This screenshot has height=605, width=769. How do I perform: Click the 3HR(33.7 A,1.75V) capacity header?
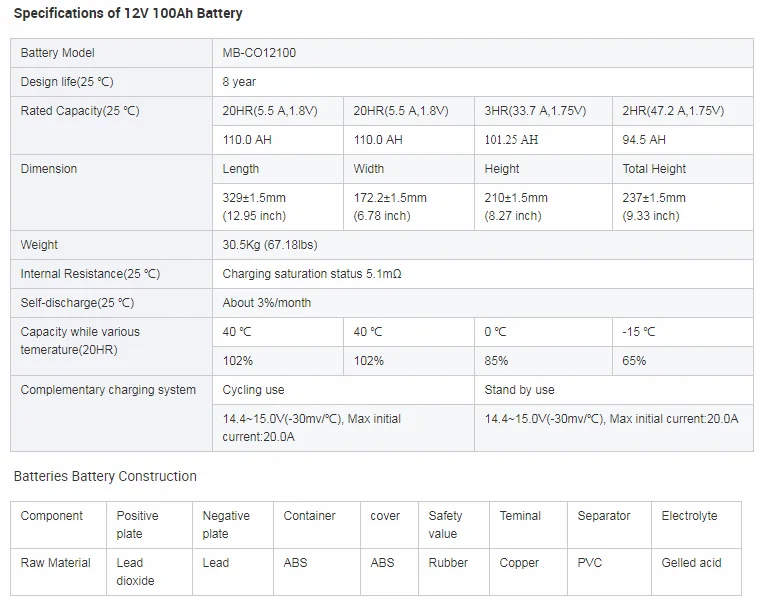pos(535,111)
